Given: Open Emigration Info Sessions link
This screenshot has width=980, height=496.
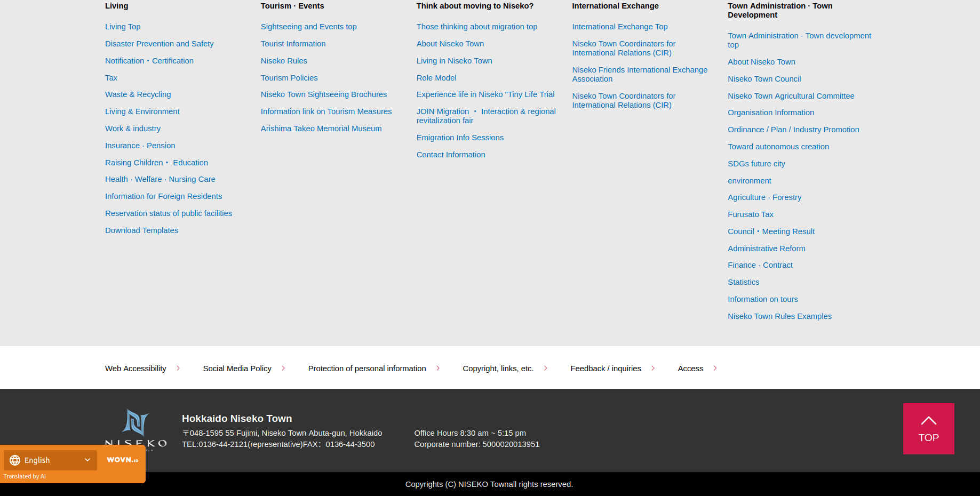Looking at the screenshot, I should pyautogui.click(x=459, y=138).
